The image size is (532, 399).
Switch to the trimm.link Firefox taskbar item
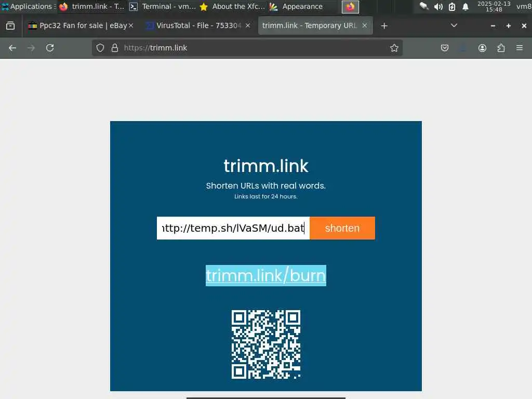click(92, 6)
